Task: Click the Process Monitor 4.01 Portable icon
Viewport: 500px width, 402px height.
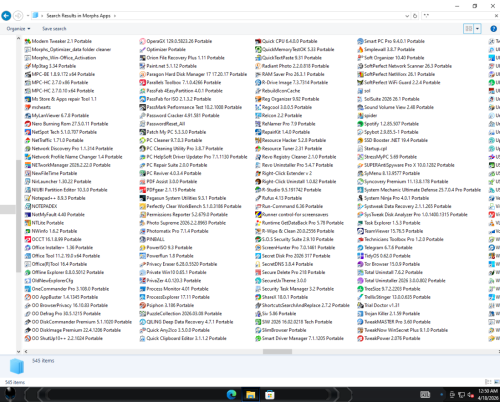Action: coord(143,289)
